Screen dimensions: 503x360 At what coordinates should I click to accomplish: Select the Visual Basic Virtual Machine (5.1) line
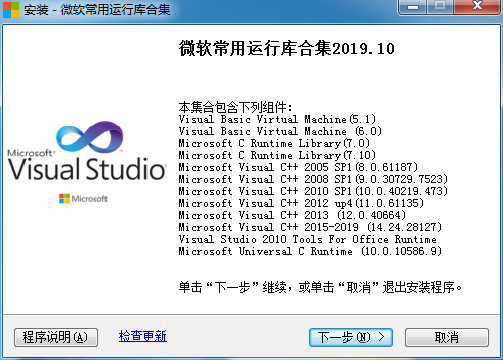(277, 119)
